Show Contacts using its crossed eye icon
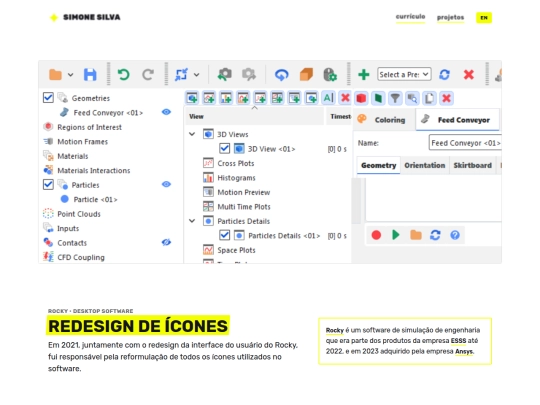540x405 pixels. pyautogui.click(x=166, y=242)
